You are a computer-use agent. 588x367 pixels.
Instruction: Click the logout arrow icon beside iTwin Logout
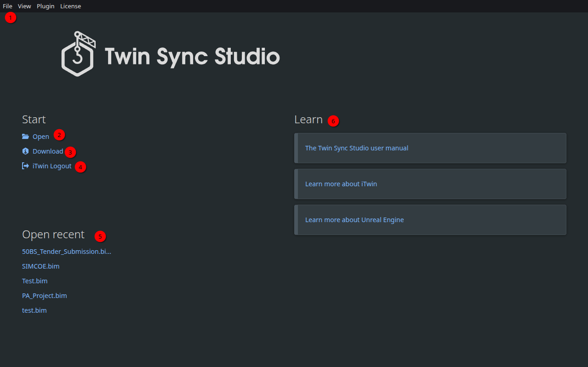click(x=25, y=166)
